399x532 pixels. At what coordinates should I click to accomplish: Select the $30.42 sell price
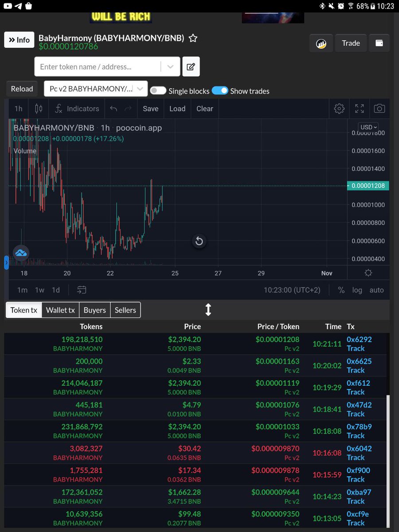(189, 449)
